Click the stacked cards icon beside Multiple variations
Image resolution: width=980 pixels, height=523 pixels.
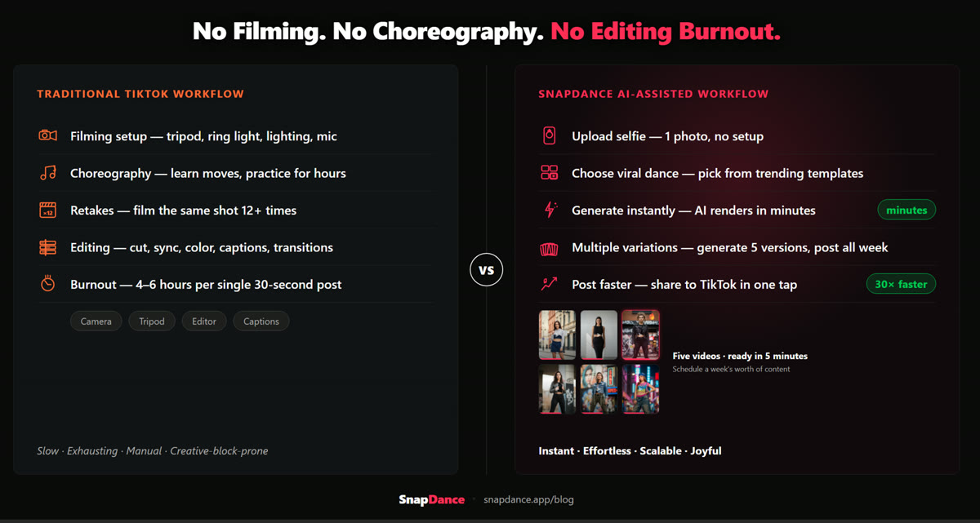(x=550, y=247)
